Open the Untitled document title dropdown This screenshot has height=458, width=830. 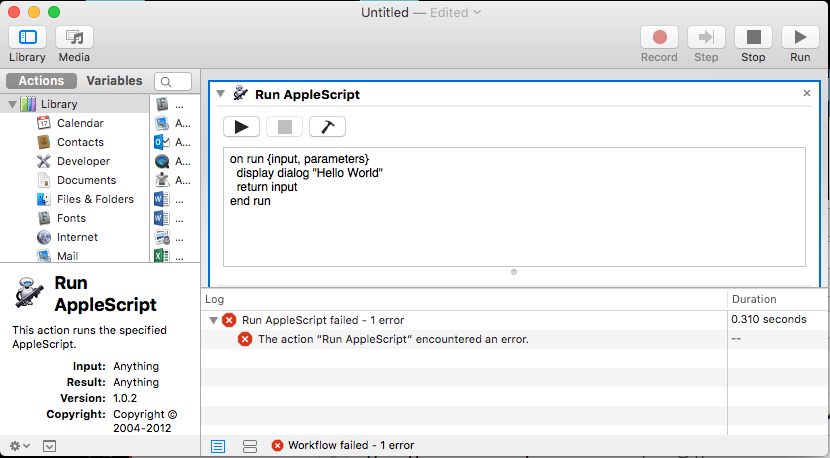pos(477,12)
